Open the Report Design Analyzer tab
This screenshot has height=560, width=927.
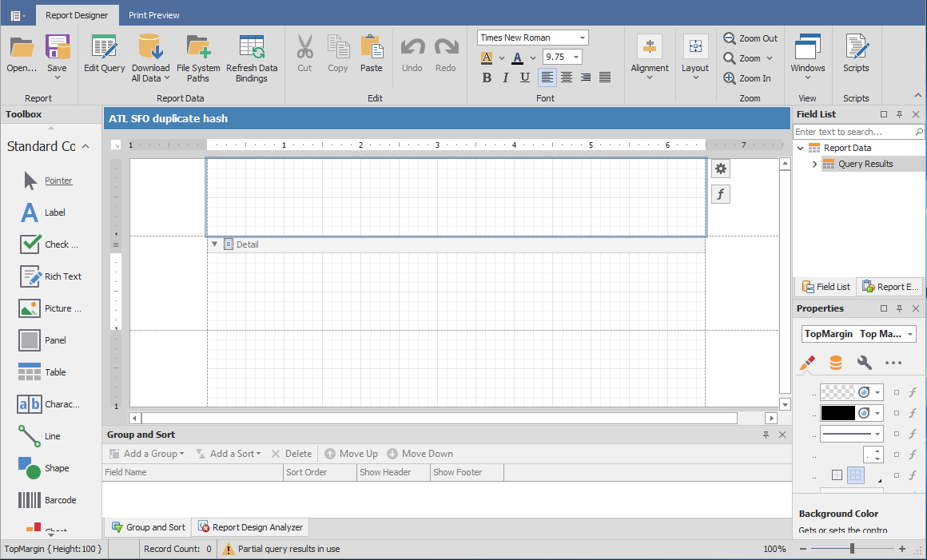(x=249, y=526)
